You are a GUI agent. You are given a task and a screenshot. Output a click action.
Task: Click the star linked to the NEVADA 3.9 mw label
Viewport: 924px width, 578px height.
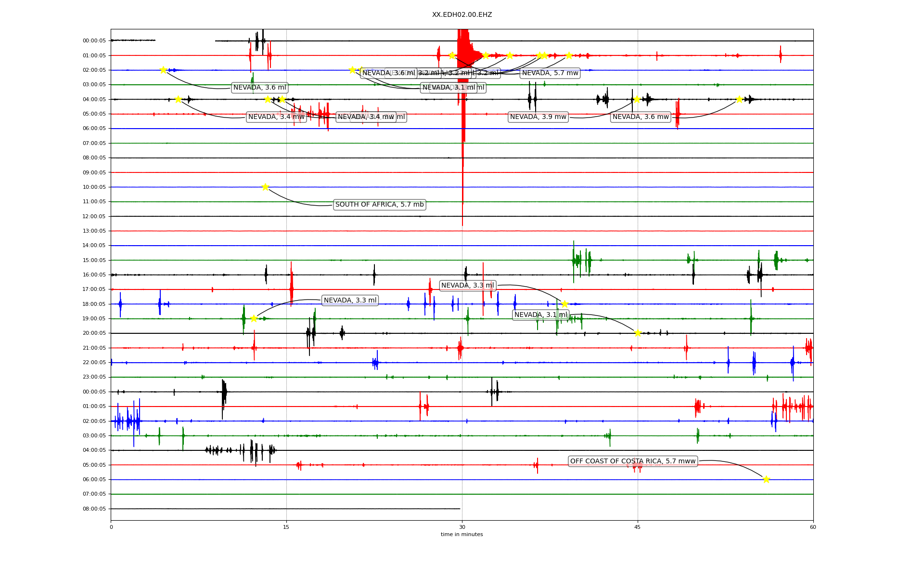pyautogui.click(x=637, y=99)
